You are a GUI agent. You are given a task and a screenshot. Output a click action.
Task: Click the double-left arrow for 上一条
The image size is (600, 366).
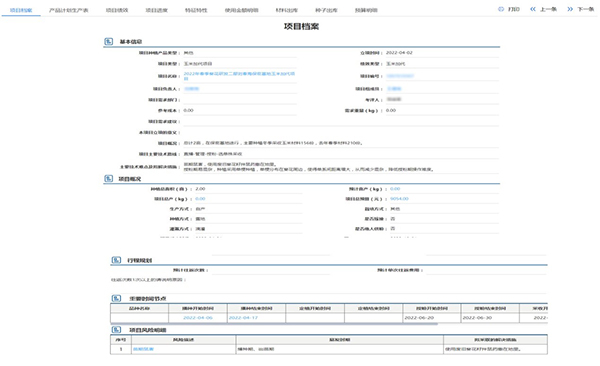(x=533, y=9)
